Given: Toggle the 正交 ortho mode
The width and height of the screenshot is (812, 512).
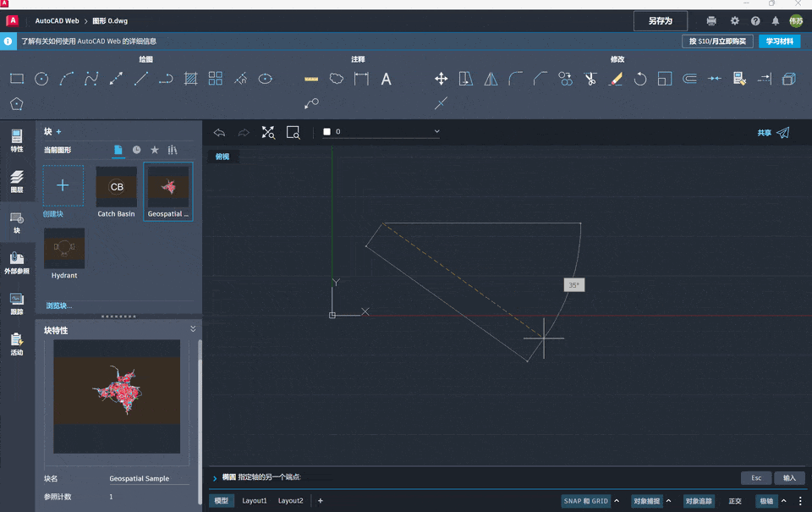Looking at the screenshot, I should click(735, 501).
